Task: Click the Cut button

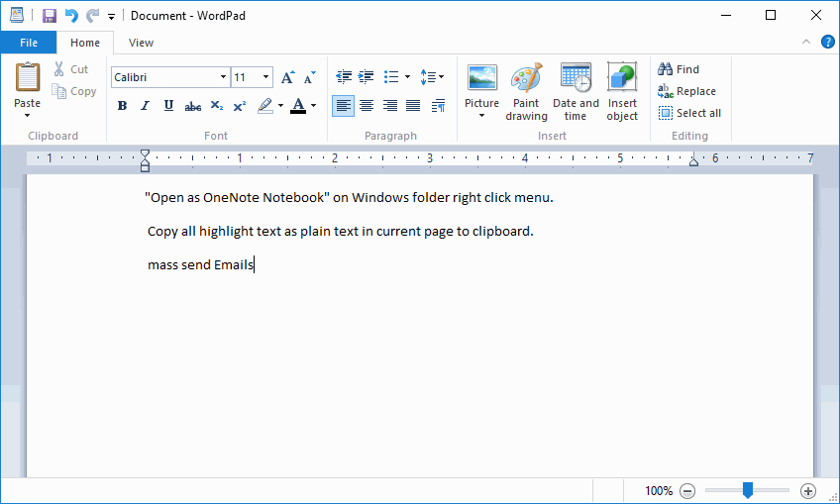Action: click(x=71, y=69)
